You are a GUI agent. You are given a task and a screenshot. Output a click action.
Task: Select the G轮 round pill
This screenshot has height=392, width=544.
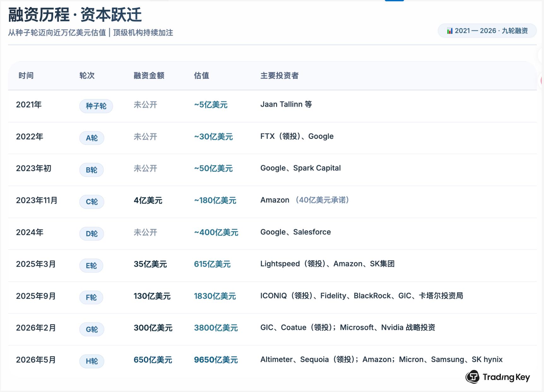click(x=92, y=329)
